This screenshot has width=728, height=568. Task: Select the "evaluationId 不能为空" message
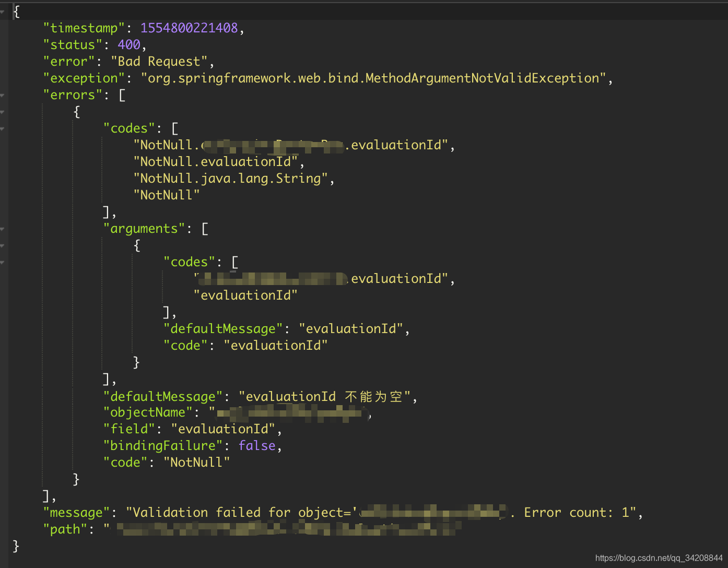click(x=324, y=397)
